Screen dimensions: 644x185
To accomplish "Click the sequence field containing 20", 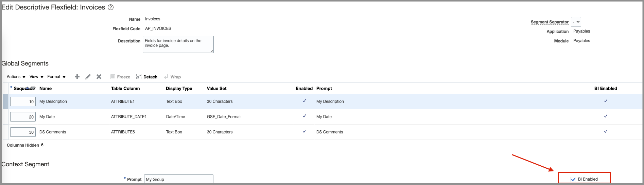I will (x=23, y=117).
